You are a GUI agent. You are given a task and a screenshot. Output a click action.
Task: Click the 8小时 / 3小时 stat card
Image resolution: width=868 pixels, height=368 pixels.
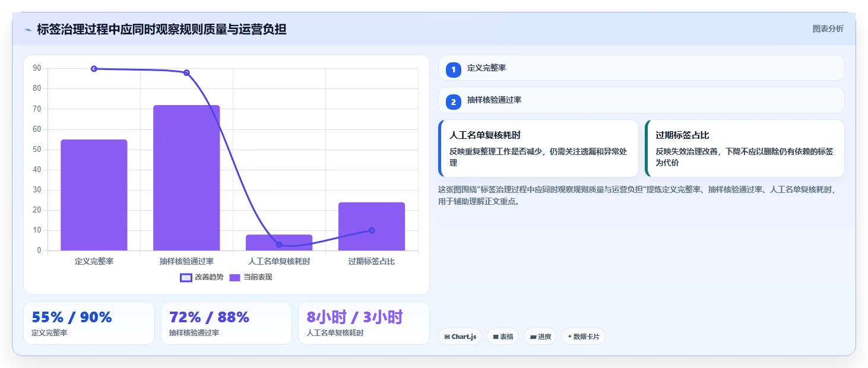pos(364,323)
